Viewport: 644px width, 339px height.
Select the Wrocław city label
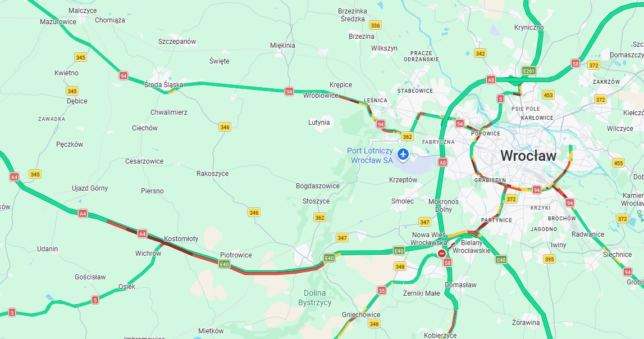coord(528,156)
